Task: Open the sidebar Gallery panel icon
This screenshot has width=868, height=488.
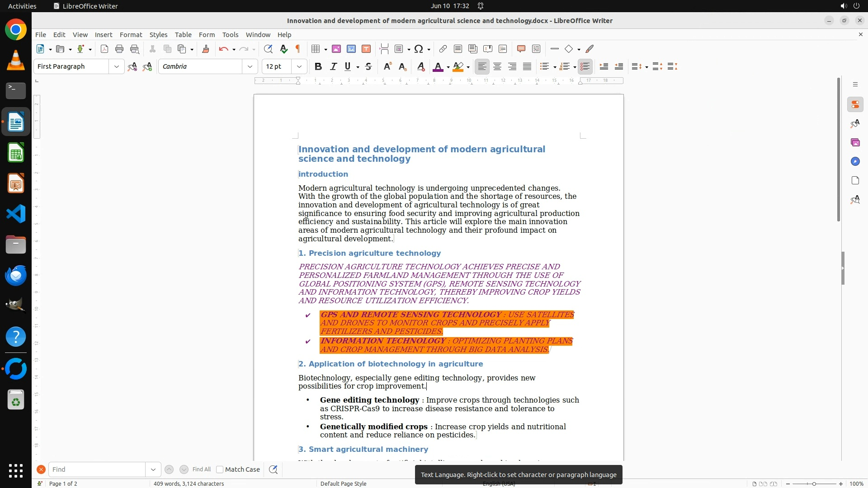Action: [x=855, y=143]
